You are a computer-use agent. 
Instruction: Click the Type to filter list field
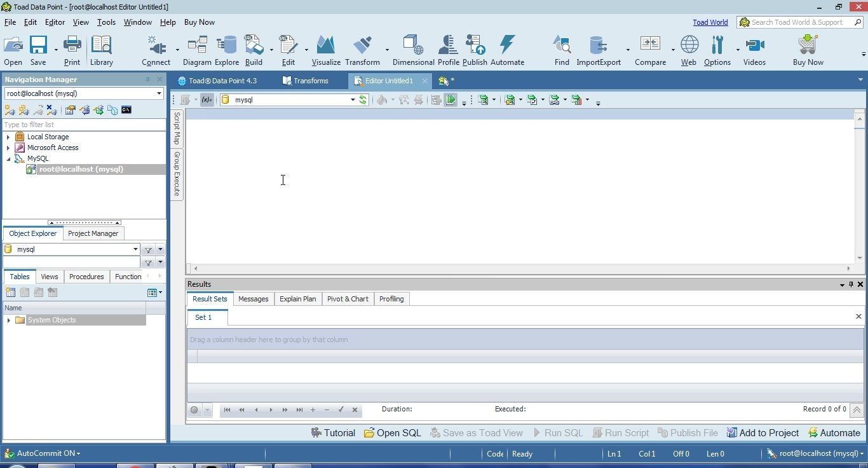click(84, 125)
